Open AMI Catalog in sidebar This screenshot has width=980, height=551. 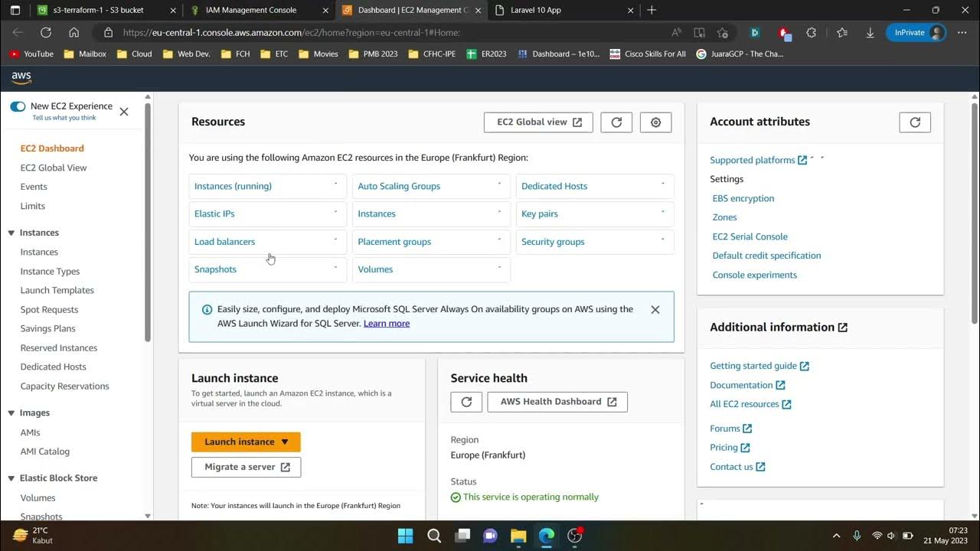45,452
